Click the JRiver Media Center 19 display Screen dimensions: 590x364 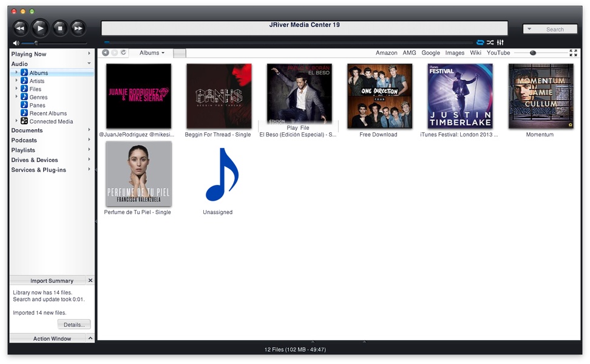[304, 28]
